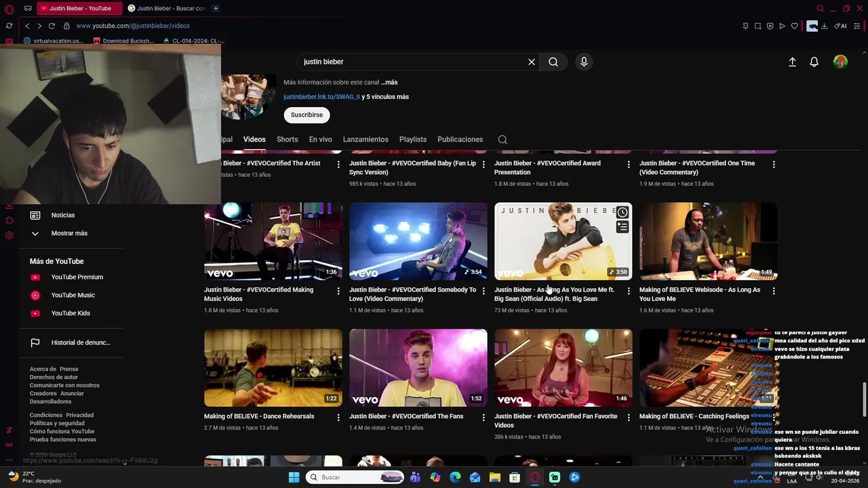This screenshot has height=488, width=868.
Task: Open the notifications bell
Action: coord(814,62)
